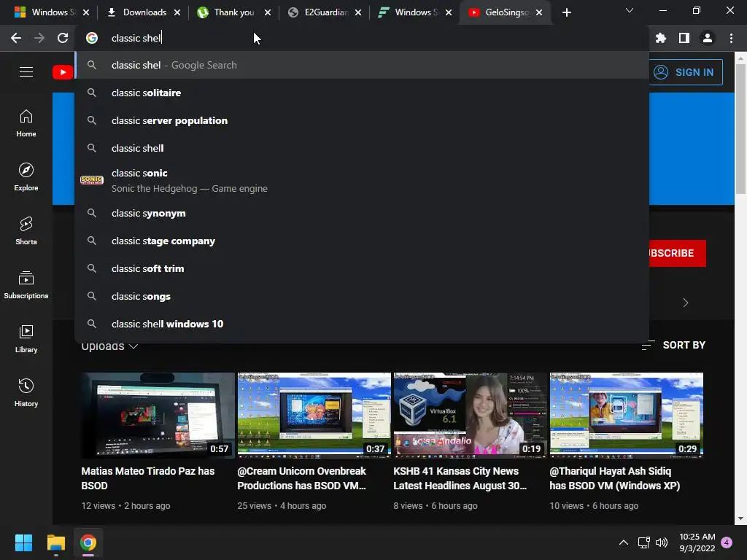Open History in YouTube sidebar
Image resolution: width=747 pixels, height=560 pixels.
26,393
